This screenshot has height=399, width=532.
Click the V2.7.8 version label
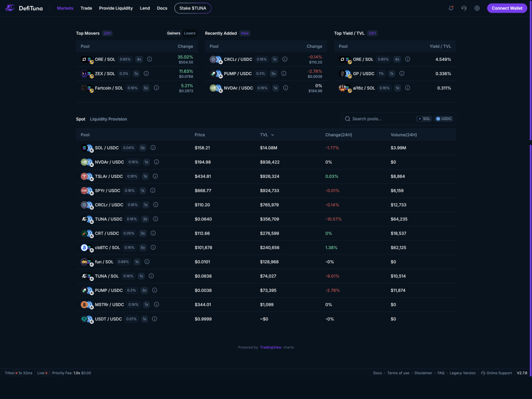(522, 373)
